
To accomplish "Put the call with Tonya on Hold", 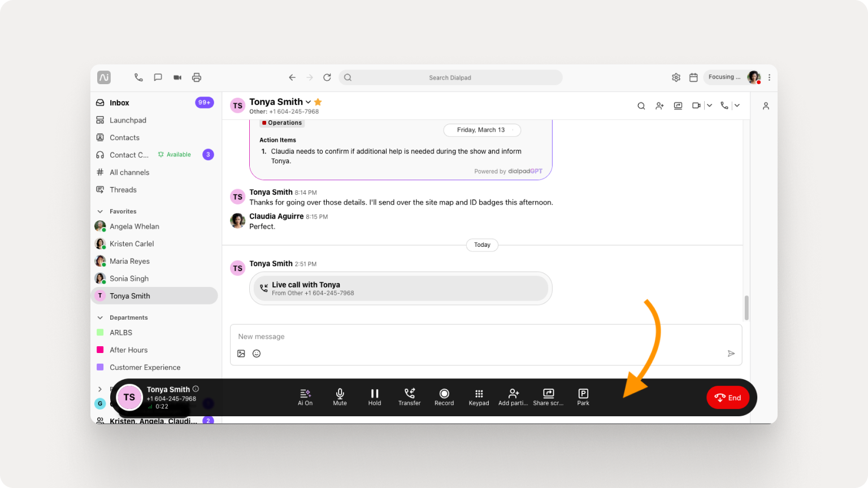I will [374, 397].
